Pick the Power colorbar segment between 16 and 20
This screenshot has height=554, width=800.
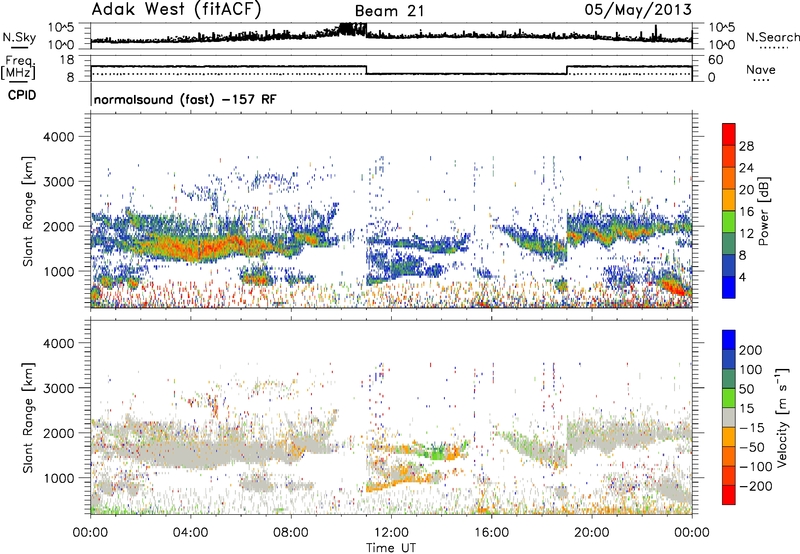pyautogui.click(x=729, y=200)
